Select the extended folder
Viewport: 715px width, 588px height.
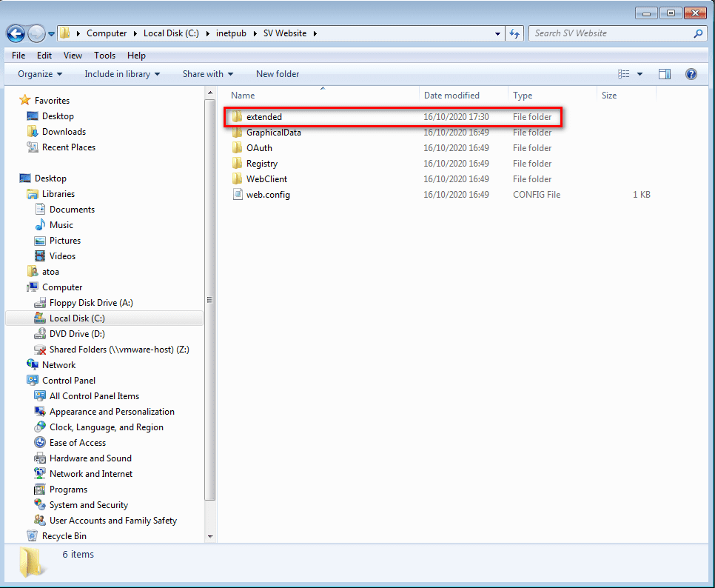coord(263,117)
